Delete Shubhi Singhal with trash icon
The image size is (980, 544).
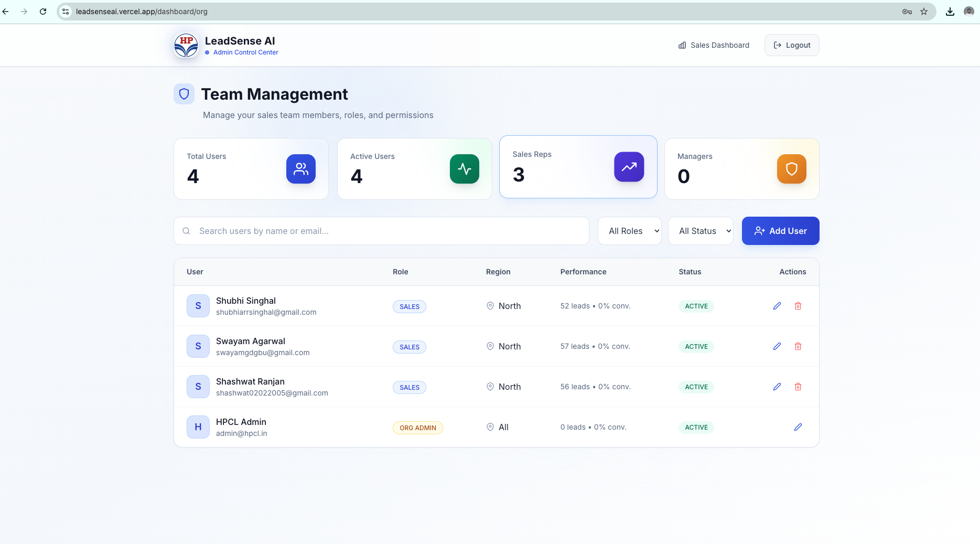coord(798,306)
